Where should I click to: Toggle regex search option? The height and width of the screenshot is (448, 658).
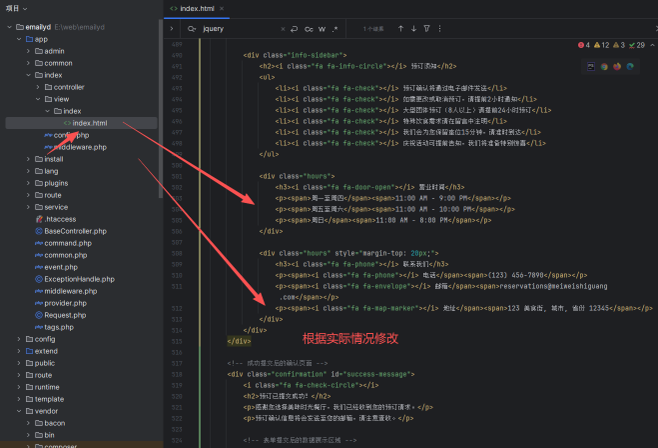335,29
